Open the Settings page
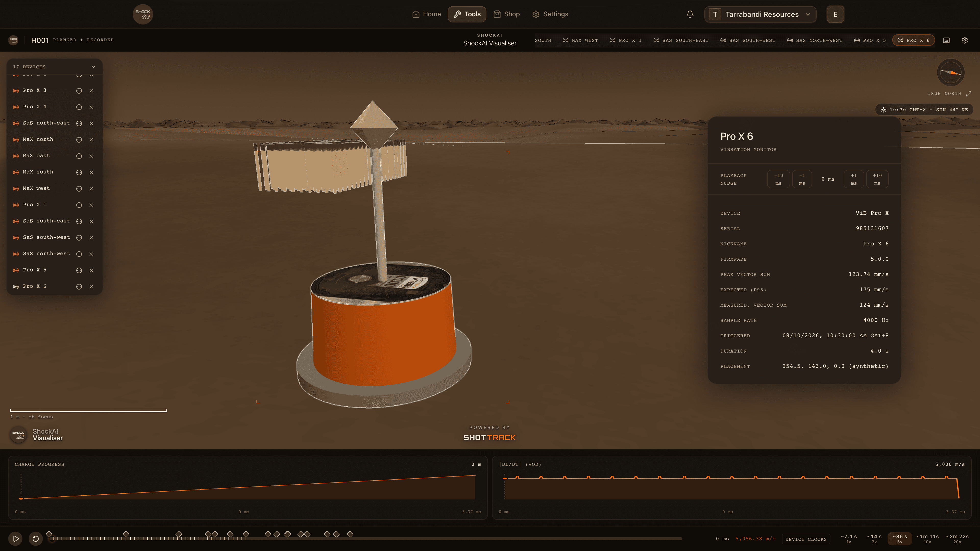Screen dimensions: 980x551 (x=550, y=14)
